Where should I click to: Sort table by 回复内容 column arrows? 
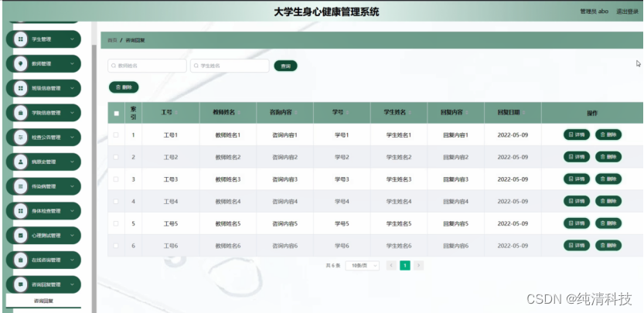pyautogui.click(x=467, y=113)
